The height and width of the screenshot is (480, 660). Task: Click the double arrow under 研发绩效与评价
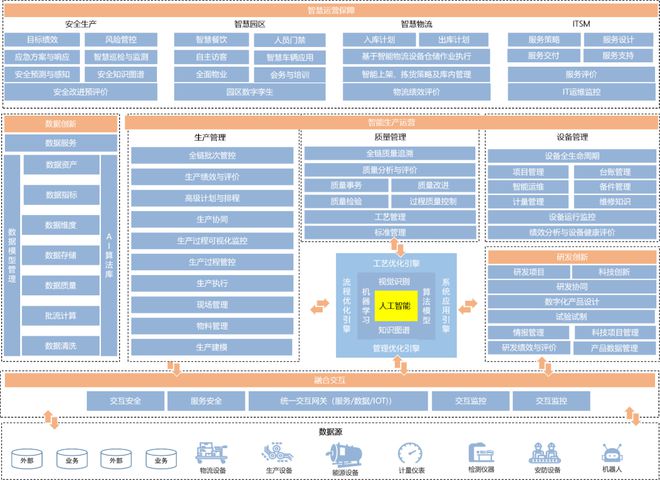pos(545,366)
